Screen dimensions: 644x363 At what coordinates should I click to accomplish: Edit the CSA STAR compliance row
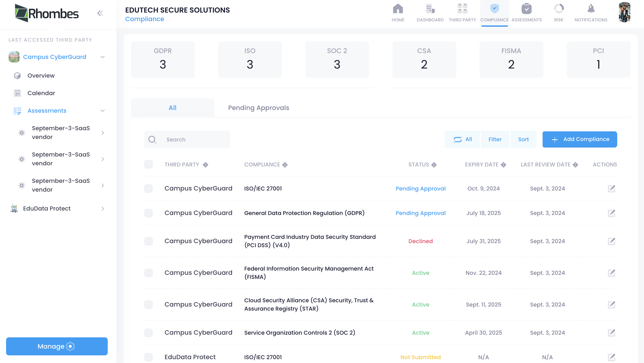pyautogui.click(x=611, y=305)
